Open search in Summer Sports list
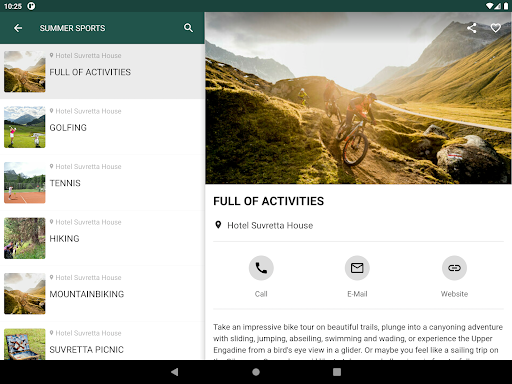Image resolution: width=512 pixels, height=384 pixels. click(x=188, y=28)
